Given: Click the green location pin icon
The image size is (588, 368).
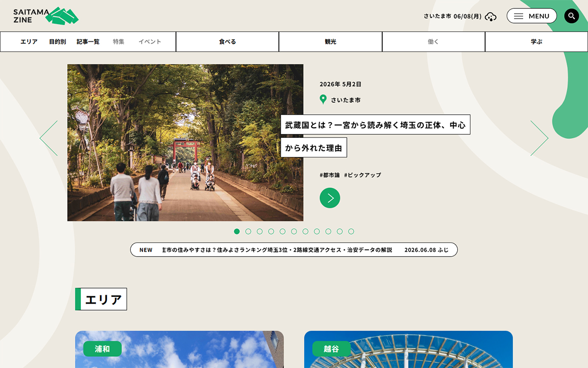Looking at the screenshot, I should click(323, 100).
